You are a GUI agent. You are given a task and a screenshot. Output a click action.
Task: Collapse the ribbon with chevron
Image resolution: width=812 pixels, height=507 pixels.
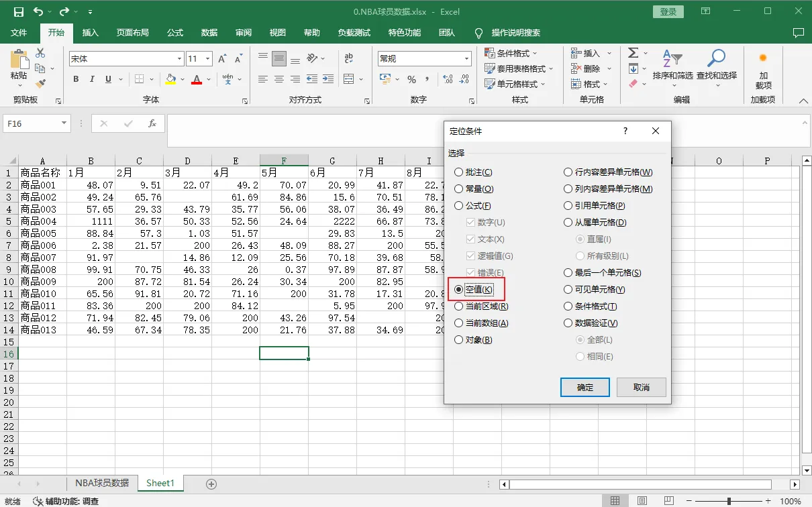802,101
